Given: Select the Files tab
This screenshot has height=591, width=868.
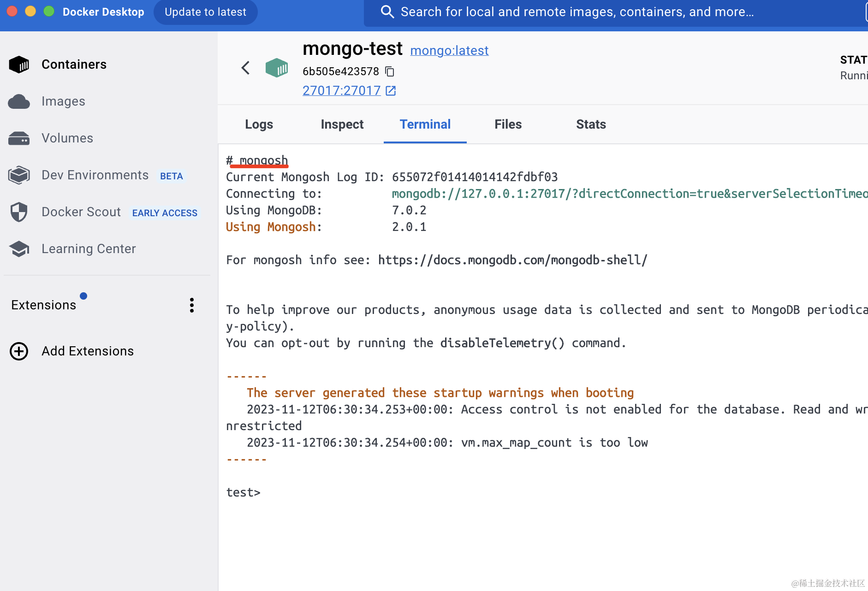Looking at the screenshot, I should coord(508,124).
